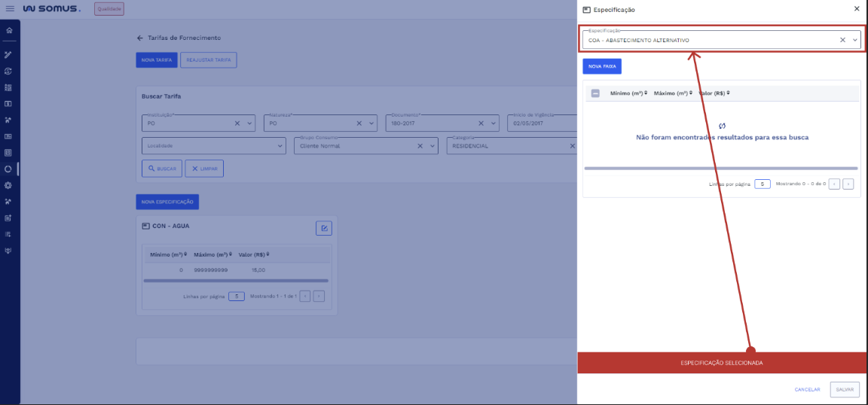Clear the selected COA - ABASTECIMENTO ALTERNATIVO value
The height and width of the screenshot is (405, 868).
(842, 40)
